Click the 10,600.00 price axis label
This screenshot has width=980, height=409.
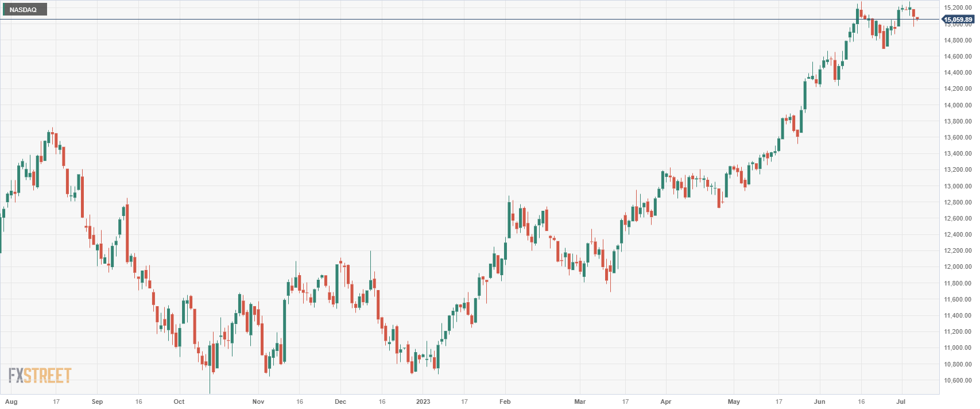pos(958,380)
